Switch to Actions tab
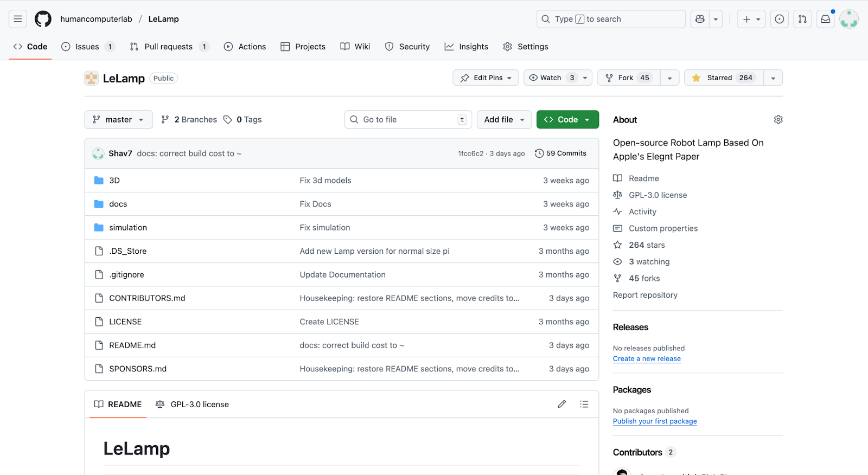 coord(245,47)
